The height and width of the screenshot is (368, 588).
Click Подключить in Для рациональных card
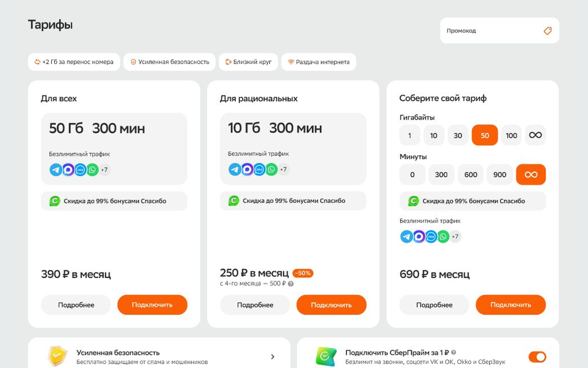pos(331,305)
